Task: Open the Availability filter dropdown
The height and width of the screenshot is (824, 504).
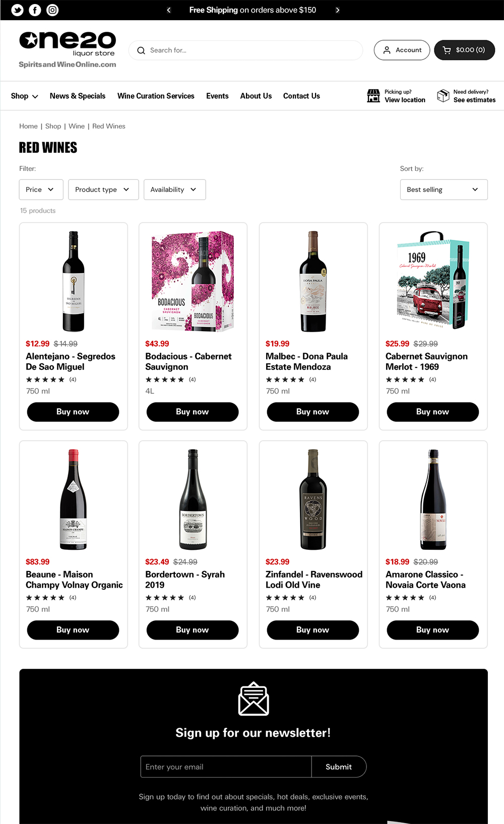Action: click(174, 189)
